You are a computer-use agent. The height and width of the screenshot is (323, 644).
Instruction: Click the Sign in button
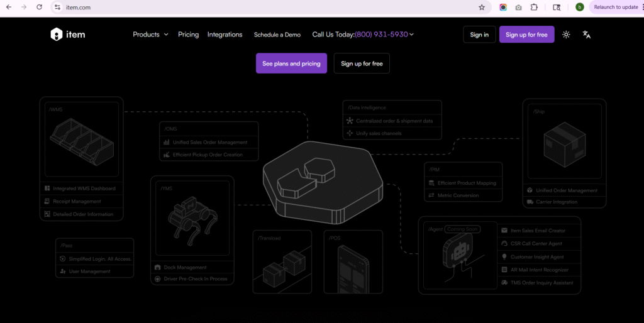pyautogui.click(x=479, y=35)
